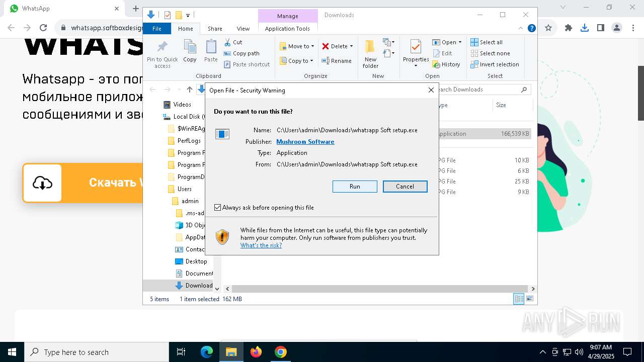Click Paste shortcut in the ribbon
This screenshot has height=362, width=644.
(247, 64)
